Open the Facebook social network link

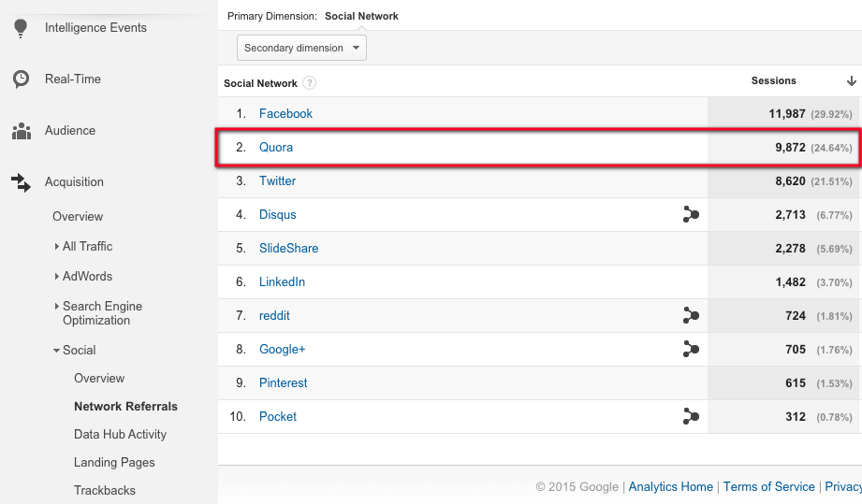pos(285,113)
